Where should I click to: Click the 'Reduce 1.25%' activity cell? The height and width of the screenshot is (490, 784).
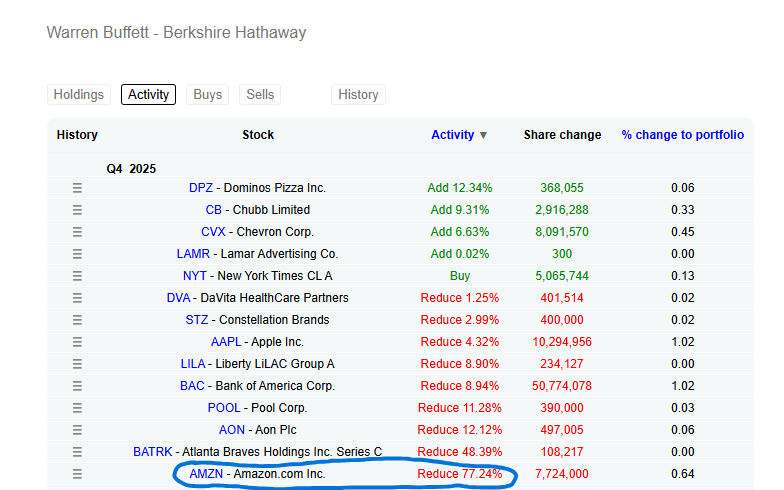(460, 298)
